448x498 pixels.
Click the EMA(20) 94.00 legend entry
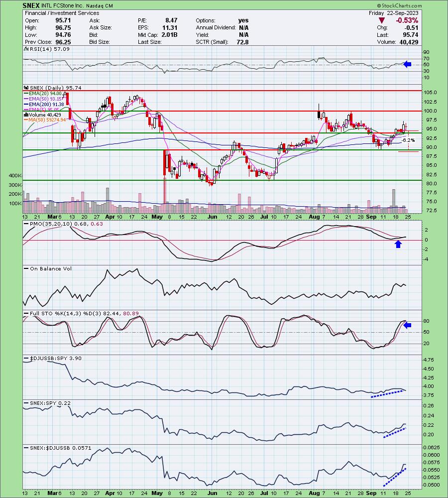tap(42, 94)
